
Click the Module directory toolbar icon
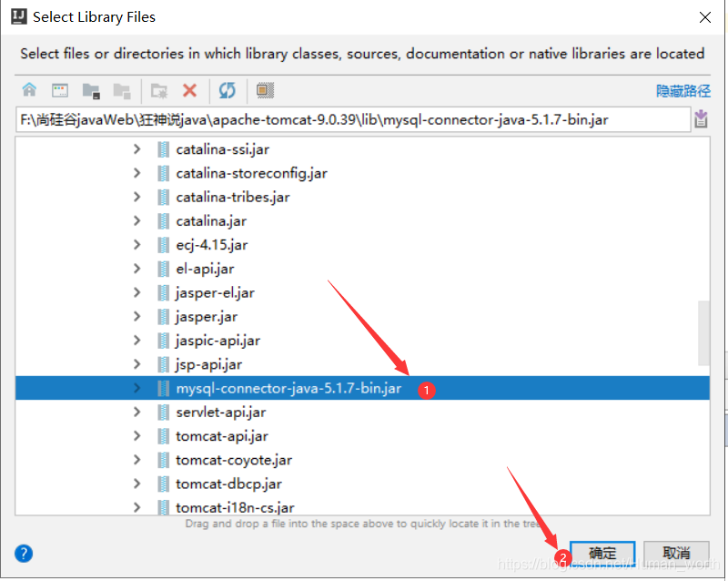122,91
